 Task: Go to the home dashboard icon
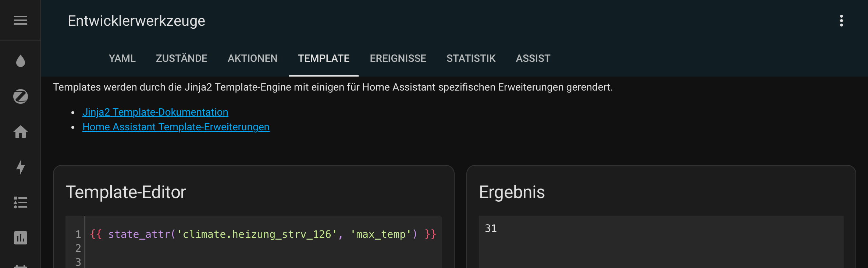pos(21,132)
